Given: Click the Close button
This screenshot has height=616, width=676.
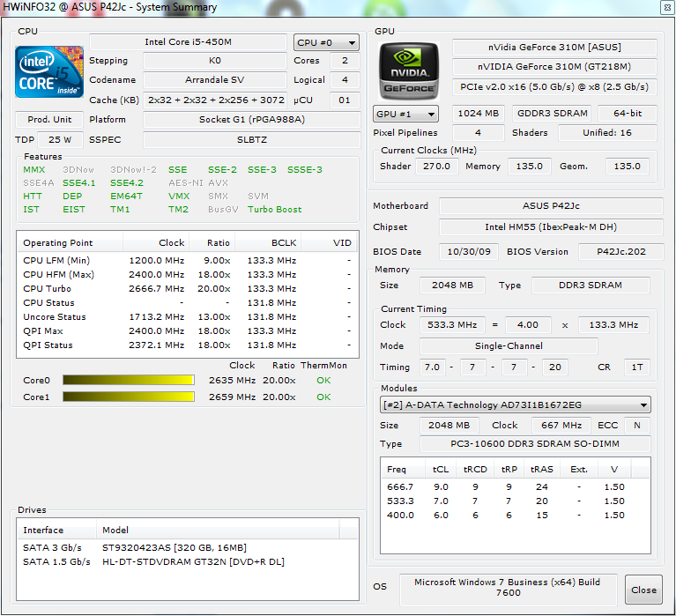Looking at the screenshot, I should (643, 590).
